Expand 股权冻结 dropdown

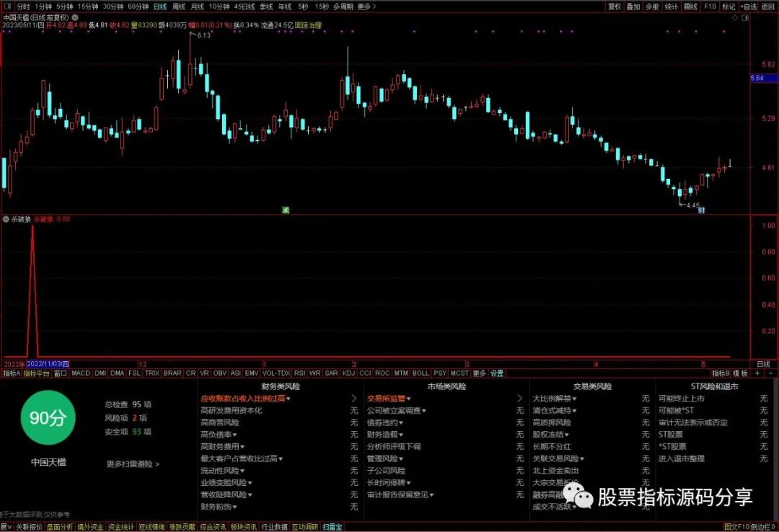click(551, 435)
